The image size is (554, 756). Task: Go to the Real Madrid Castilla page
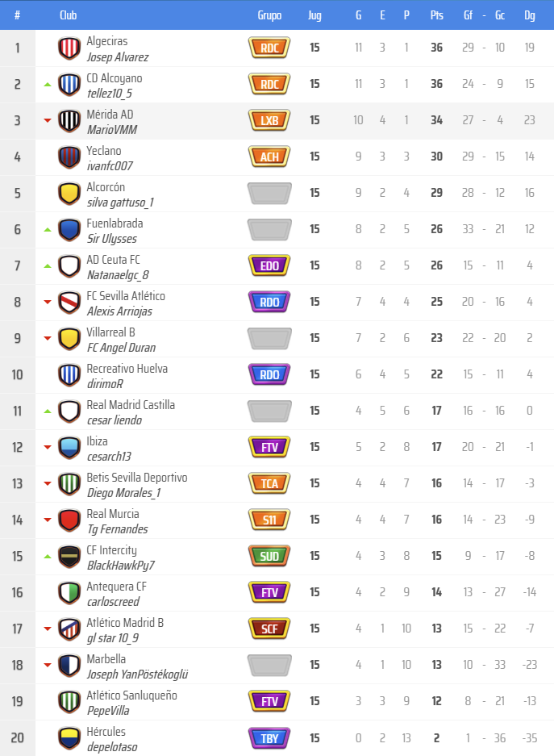tap(131, 405)
